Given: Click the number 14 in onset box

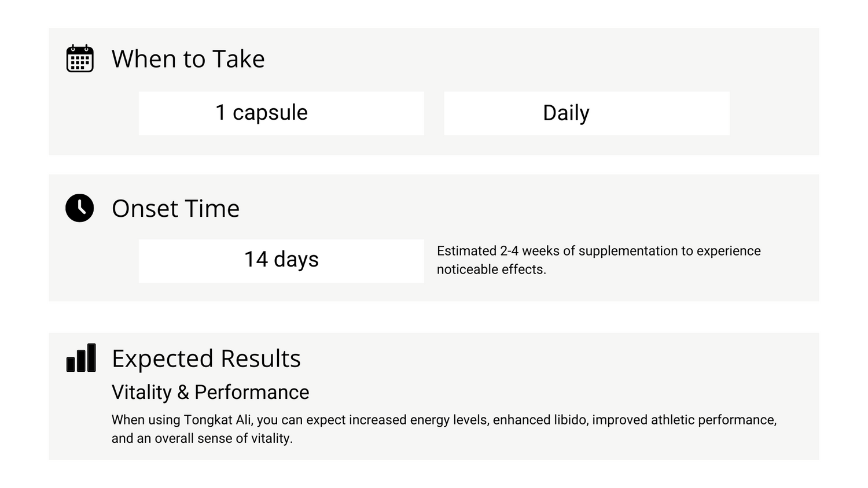Looking at the screenshot, I should 256,259.
